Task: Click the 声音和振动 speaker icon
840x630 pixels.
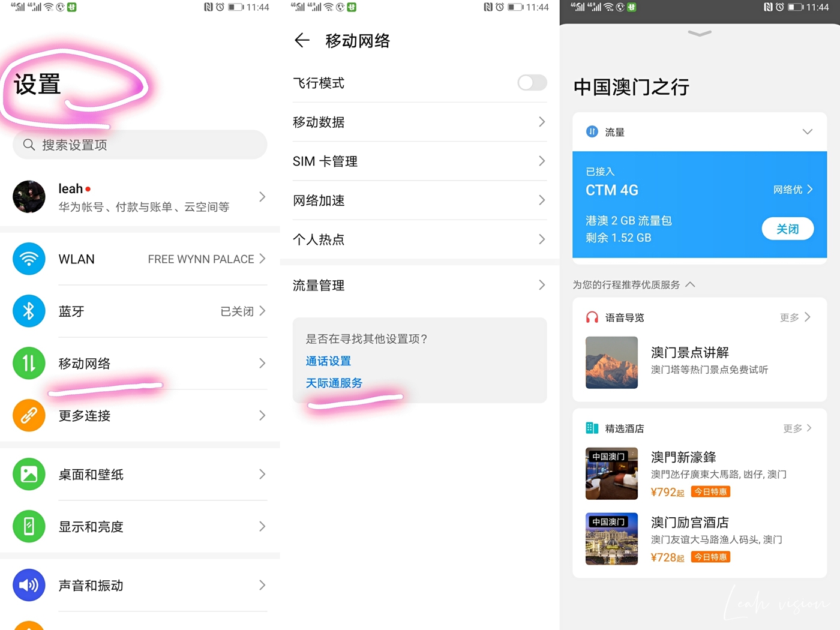Action: tap(29, 585)
